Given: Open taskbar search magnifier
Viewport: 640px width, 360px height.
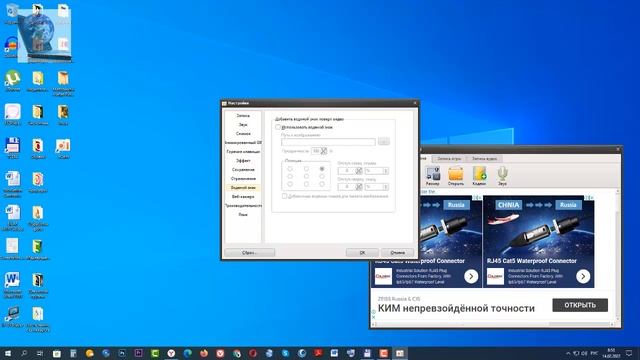Looking at the screenshot, I should click(24, 353).
